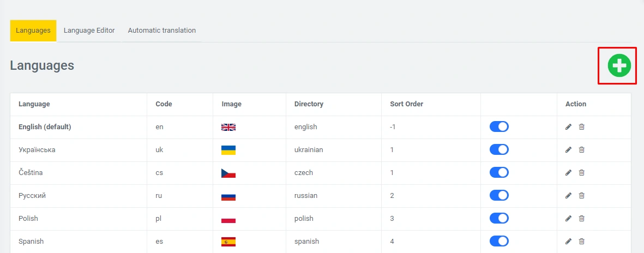This screenshot has height=253, width=644.
Task: Switch to the Automatic translation tab
Action: [161, 31]
